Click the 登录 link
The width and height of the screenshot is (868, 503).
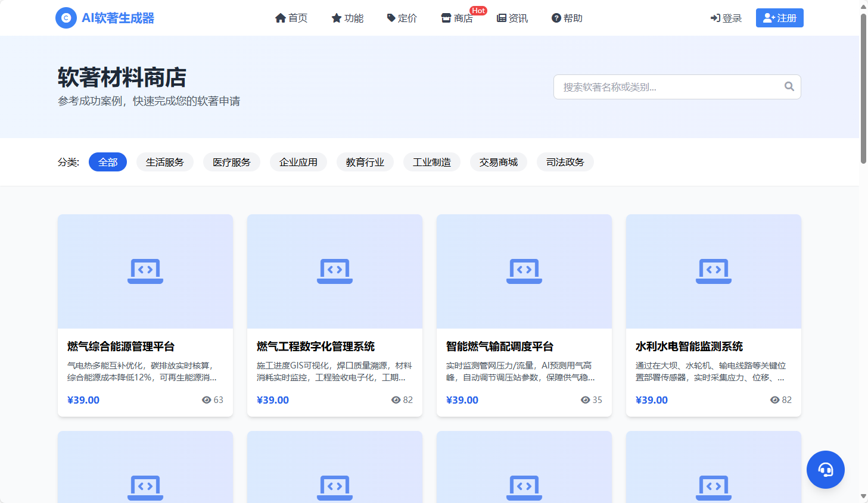[x=726, y=18]
